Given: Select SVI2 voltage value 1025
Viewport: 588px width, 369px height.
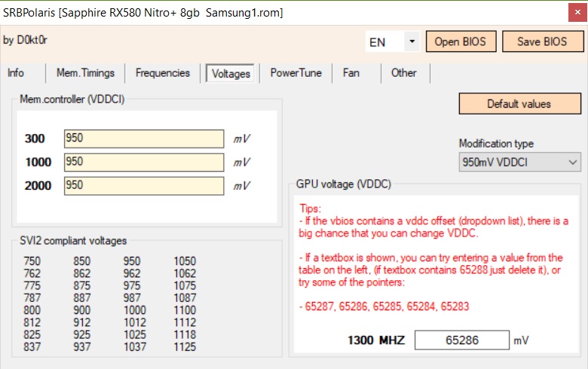Looking at the screenshot, I should click(x=135, y=334).
